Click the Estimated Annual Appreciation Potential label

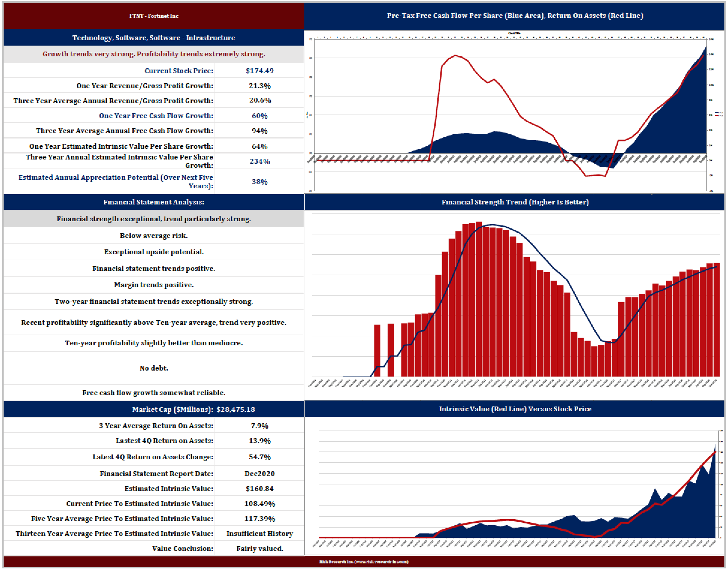pyautogui.click(x=116, y=182)
